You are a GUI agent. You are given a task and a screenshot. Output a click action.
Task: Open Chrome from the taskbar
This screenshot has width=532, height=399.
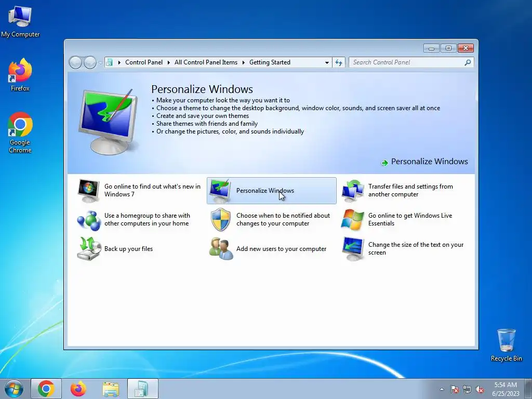click(x=46, y=389)
